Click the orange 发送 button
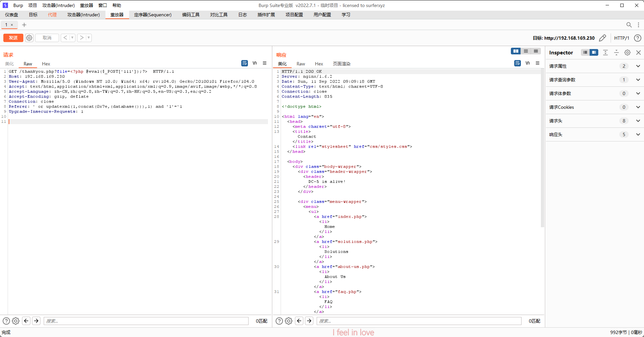Screen dimensions: 644x337 click(13, 38)
